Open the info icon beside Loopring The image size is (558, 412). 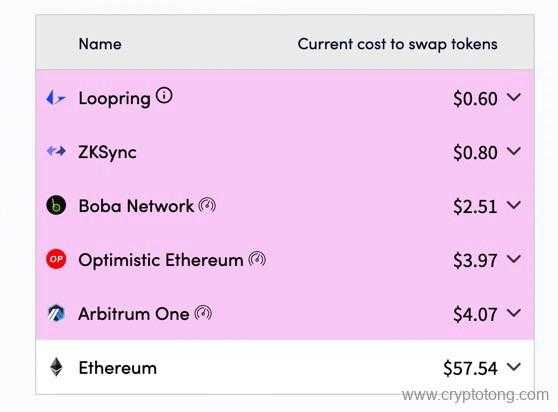pyautogui.click(x=164, y=95)
